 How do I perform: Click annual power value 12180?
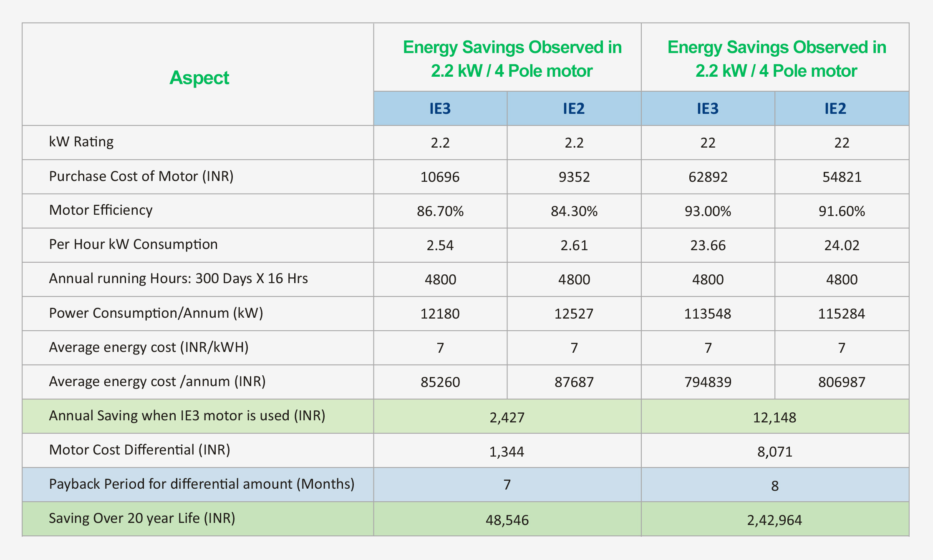tap(440, 314)
